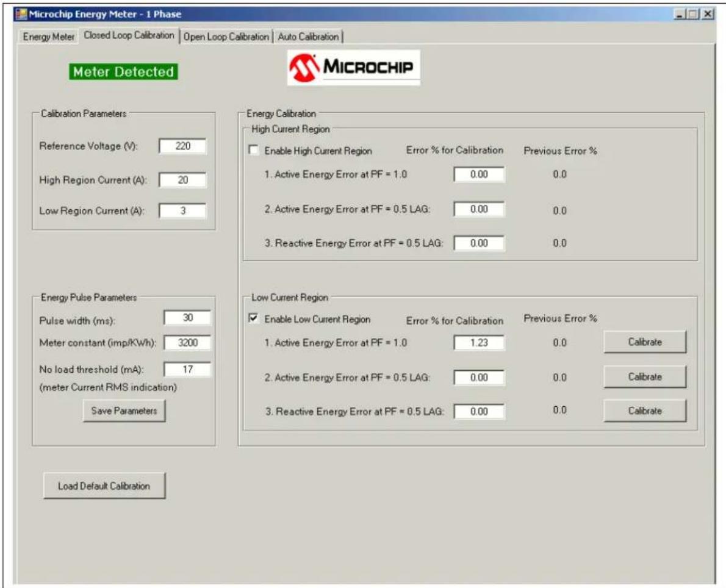Image resolution: width=726 pixels, height=588 pixels.
Task: Close the Energy Meter window
Action: pyautogui.click(x=708, y=15)
